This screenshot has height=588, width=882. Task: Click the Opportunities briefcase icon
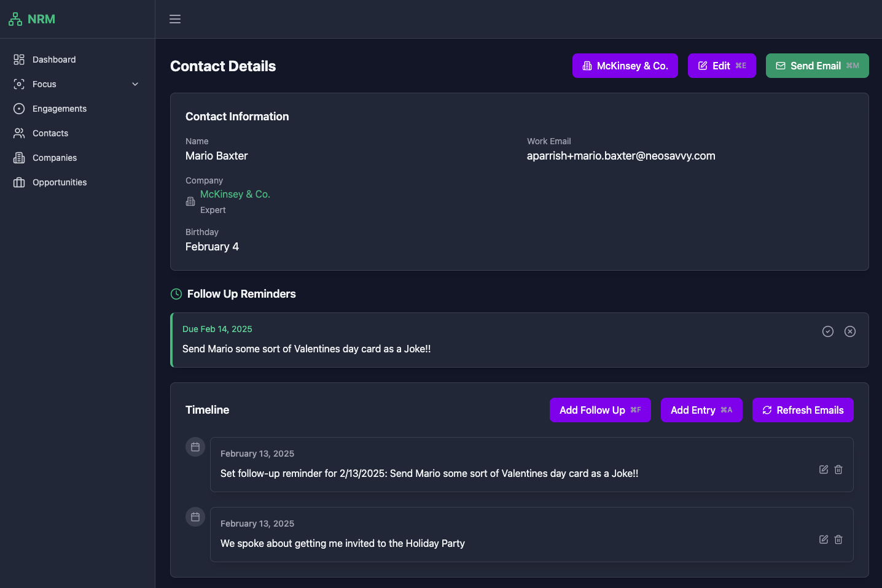click(18, 182)
